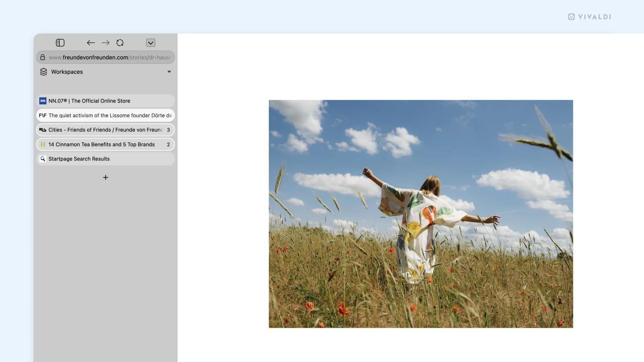
Task: Click the NN.07 store favicon
Action: [x=43, y=101]
